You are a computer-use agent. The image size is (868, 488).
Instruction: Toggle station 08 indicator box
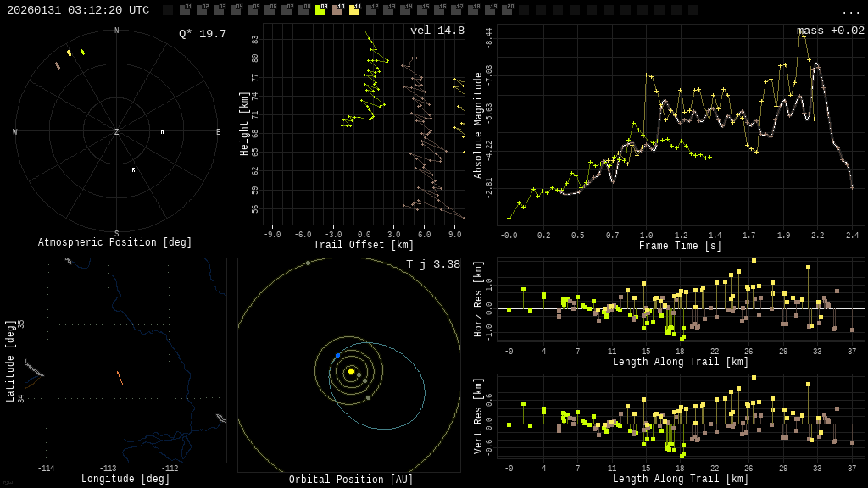tap(303, 10)
